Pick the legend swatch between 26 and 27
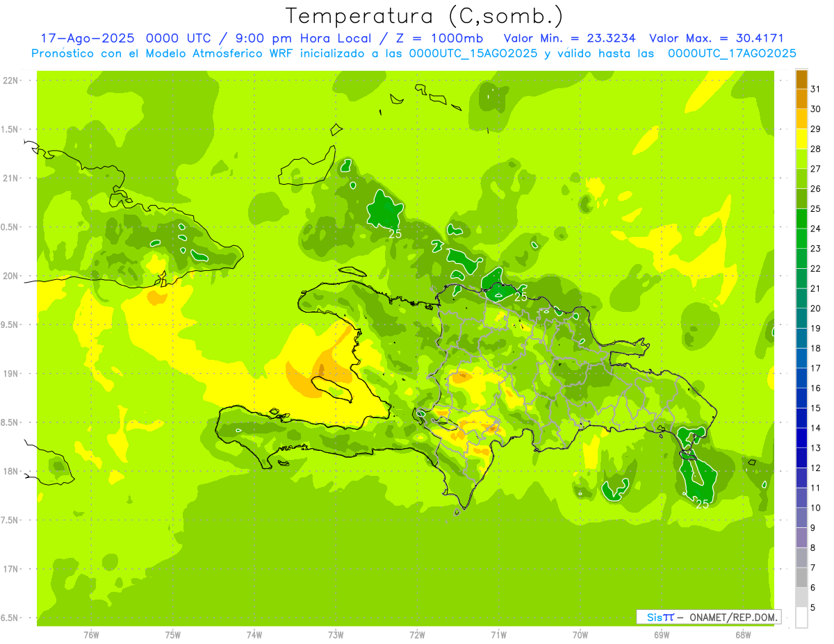Viewport: 834px width, 644px height. 801,179
